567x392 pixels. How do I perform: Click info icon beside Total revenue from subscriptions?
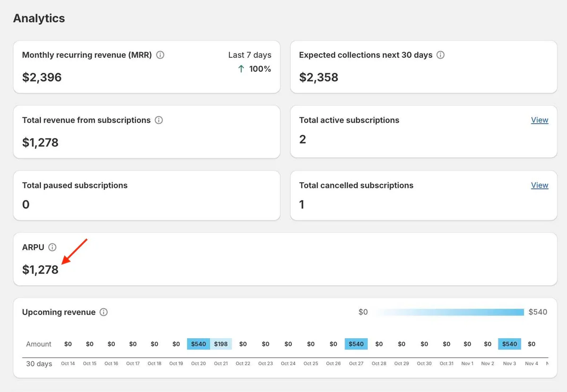(x=159, y=120)
